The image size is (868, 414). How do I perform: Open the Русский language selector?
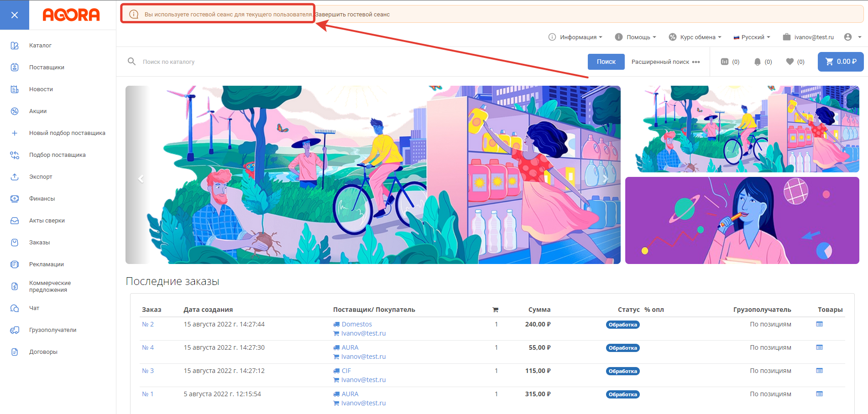click(x=752, y=37)
